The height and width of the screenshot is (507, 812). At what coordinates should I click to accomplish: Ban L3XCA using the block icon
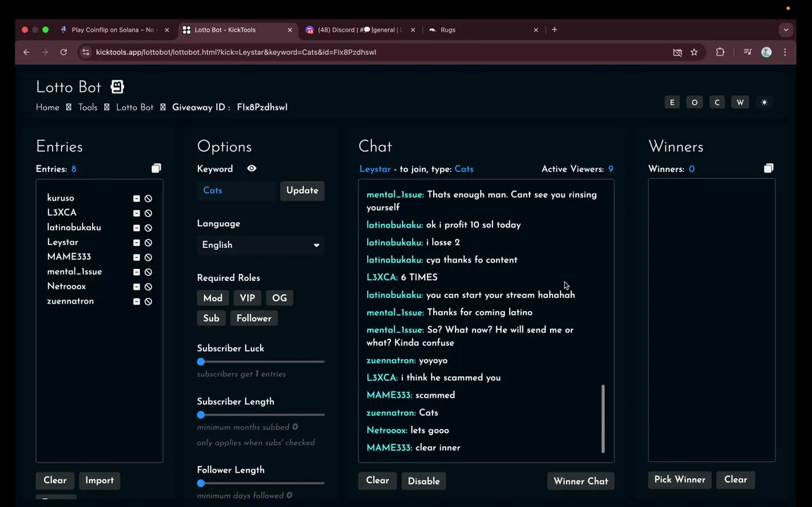coord(148,213)
